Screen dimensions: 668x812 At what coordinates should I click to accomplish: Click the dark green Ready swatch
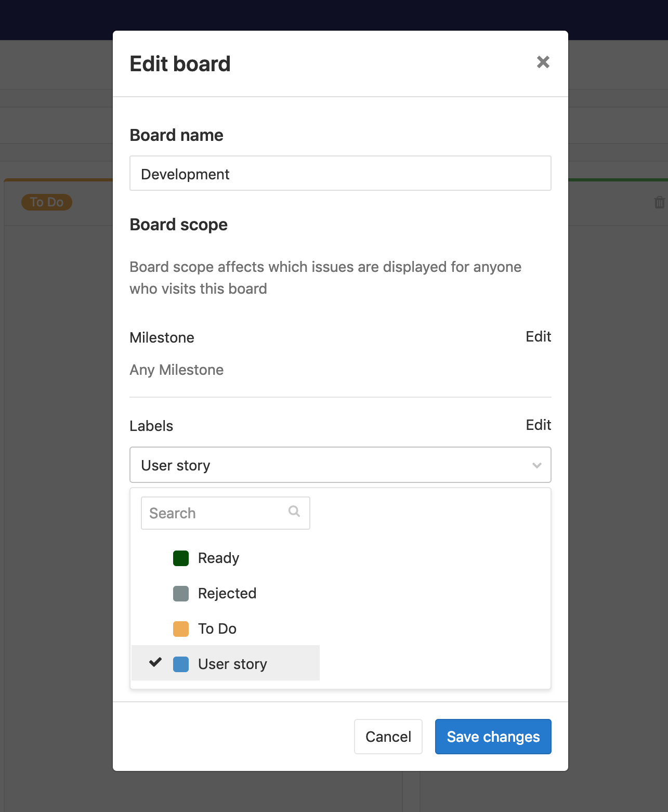coord(181,558)
